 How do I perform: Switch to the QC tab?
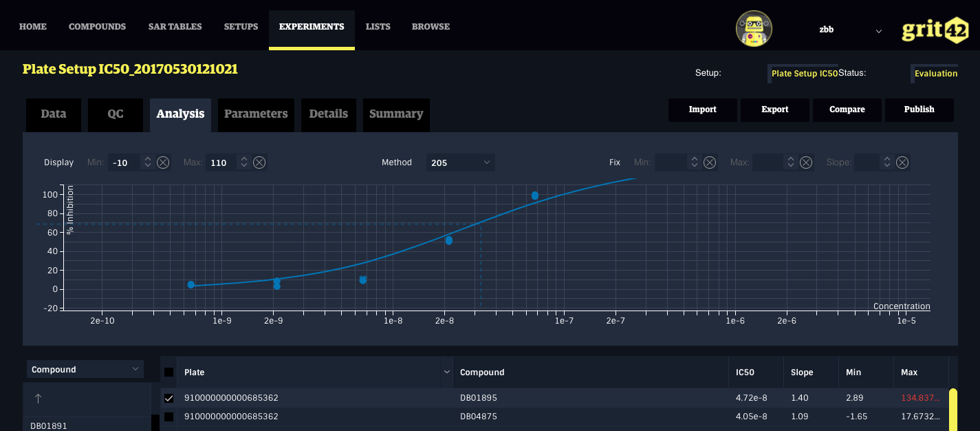pos(115,114)
